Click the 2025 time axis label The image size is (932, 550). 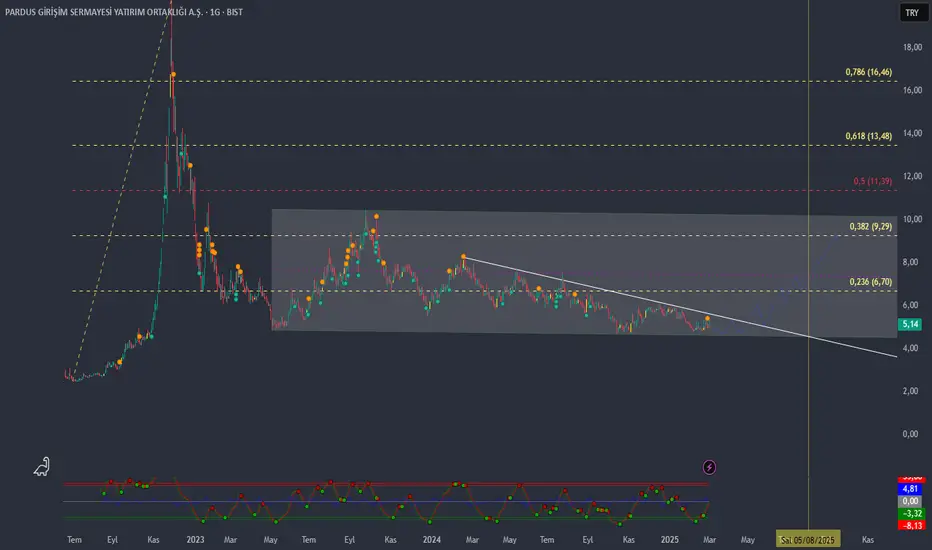[669, 540]
